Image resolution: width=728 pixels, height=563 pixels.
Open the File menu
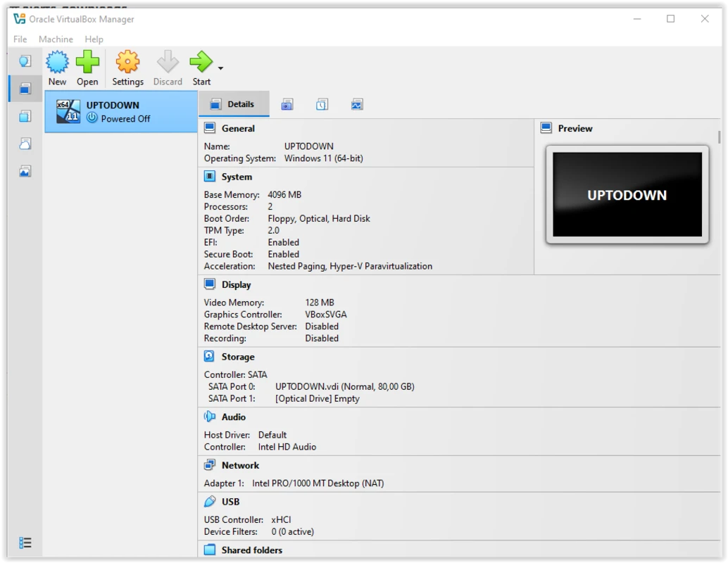pos(19,39)
